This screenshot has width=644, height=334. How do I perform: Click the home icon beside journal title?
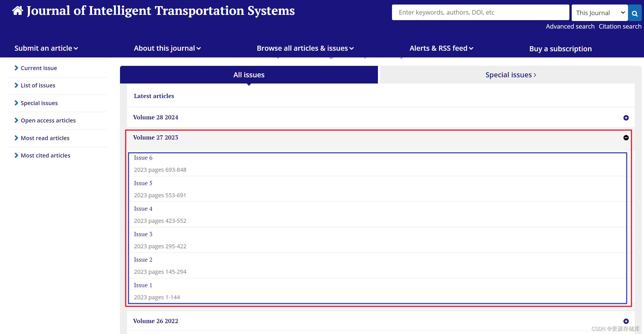pos(18,11)
